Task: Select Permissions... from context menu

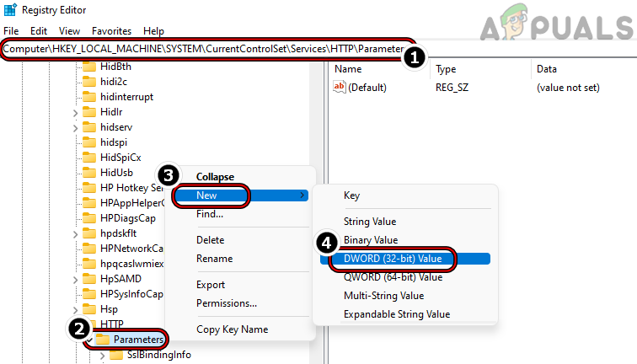Action: [x=226, y=303]
